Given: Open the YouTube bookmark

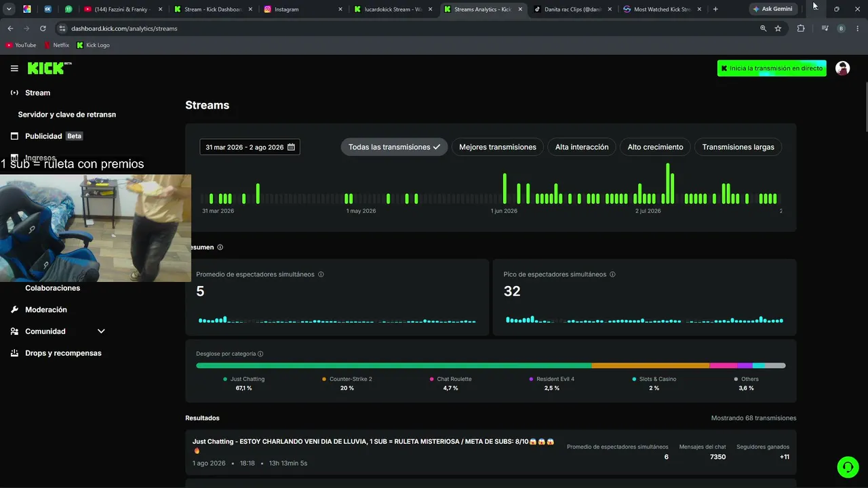Looking at the screenshot, I should pyautogui.click(x=20, y=45).
